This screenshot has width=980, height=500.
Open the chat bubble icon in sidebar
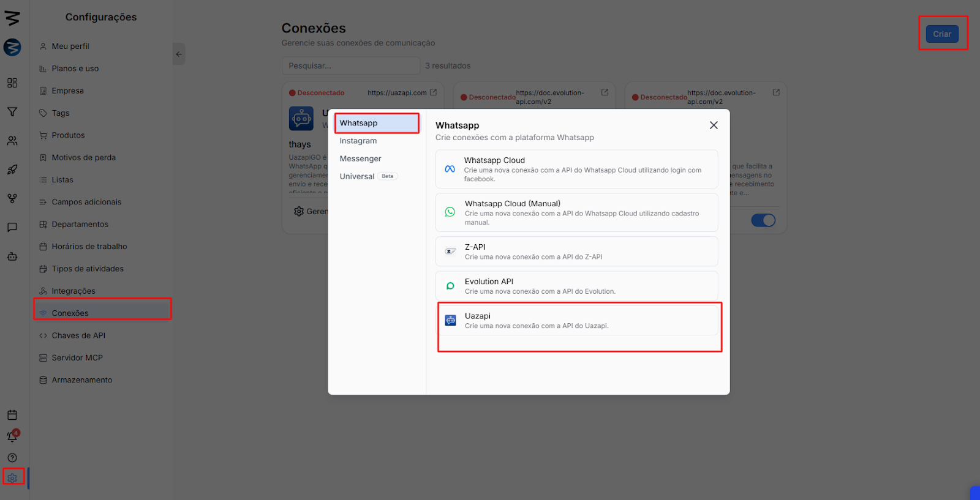coord(12,228)
